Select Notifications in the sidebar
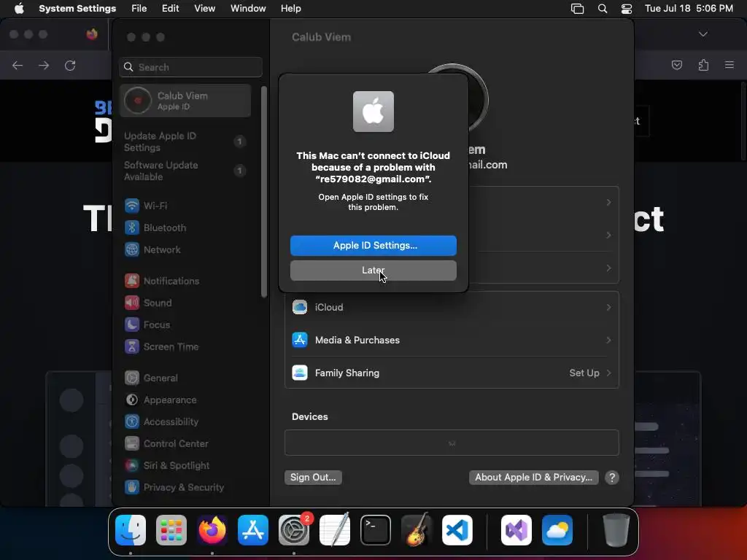 pos(185,281)
